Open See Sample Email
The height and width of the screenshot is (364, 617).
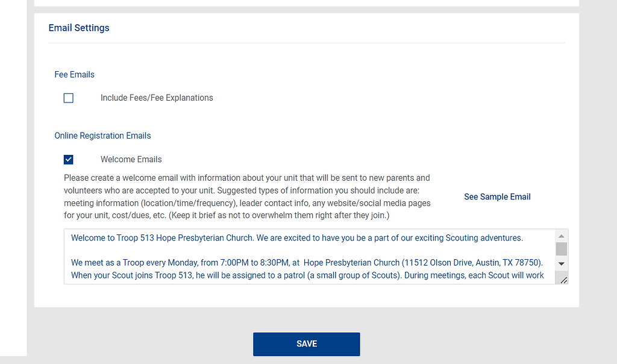pos(497,196)
